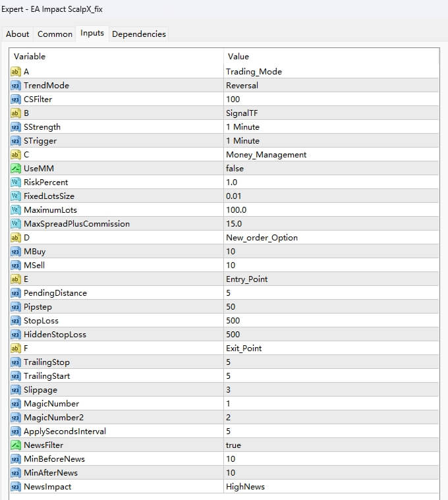Image resolution: width=448 pixels, height=500 pixels.
Task: Toggle the NewsFilter true value
Action: pyautogui.click(x=233, y=445)
